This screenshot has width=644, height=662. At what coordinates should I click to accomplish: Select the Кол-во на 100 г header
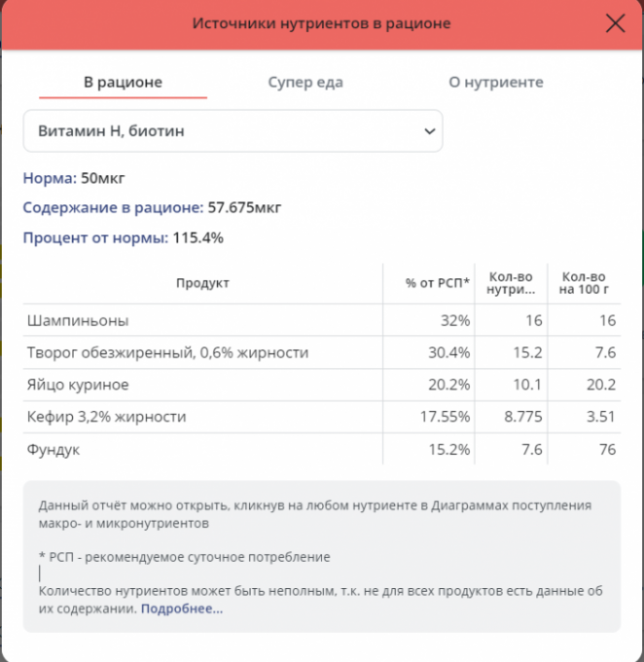(585, 282)
